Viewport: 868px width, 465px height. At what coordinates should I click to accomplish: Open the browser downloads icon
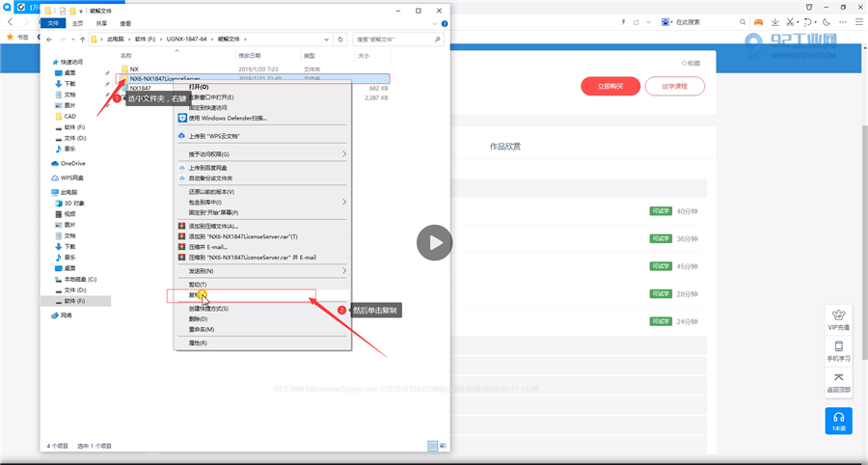pos(775,22)
